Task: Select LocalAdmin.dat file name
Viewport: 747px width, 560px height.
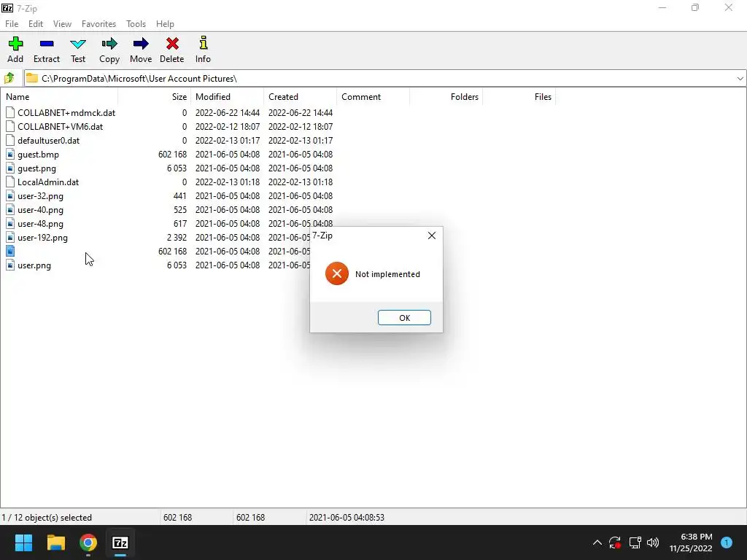Action: (48, 182)
